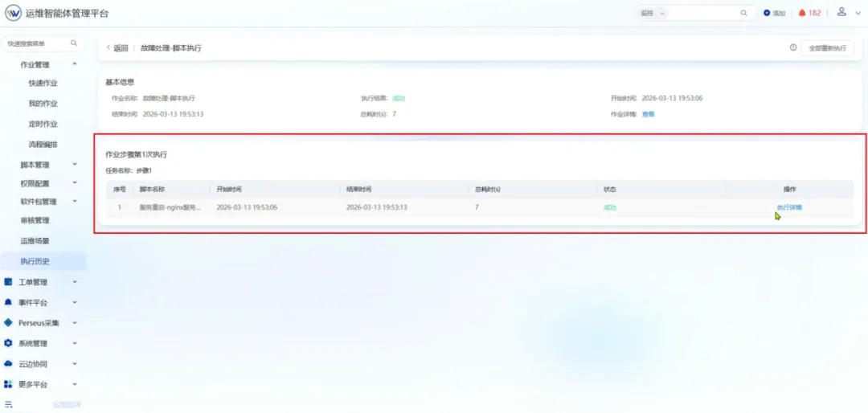Expand the 权限配置 chevron
868x413 pixels.
point(75,183)
